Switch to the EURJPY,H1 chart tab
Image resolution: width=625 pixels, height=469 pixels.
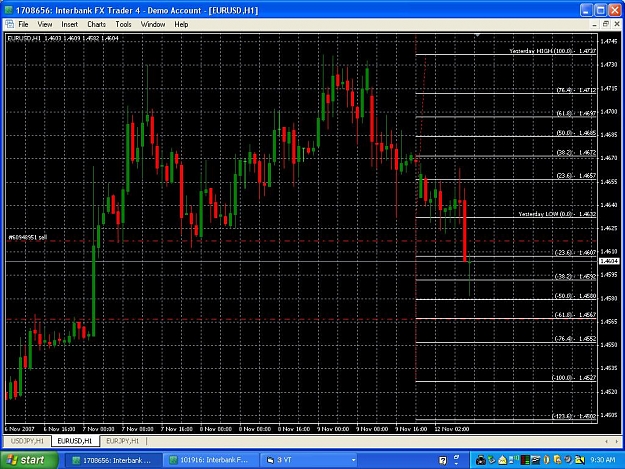[x=122, y=441]
